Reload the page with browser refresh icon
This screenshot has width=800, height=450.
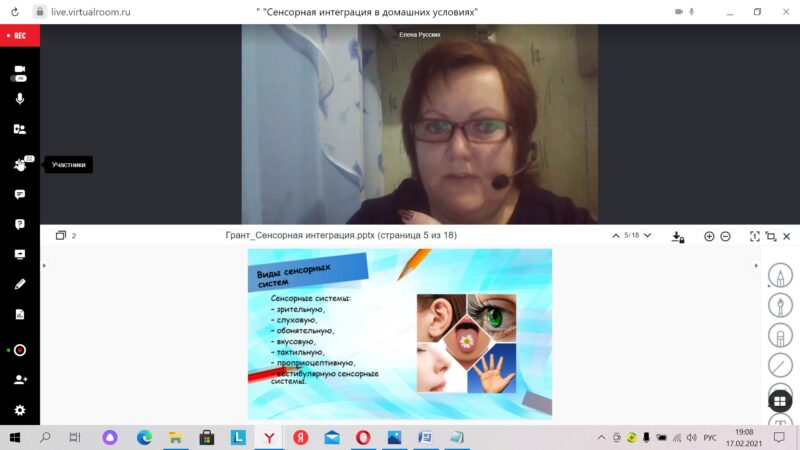[15, 12]
